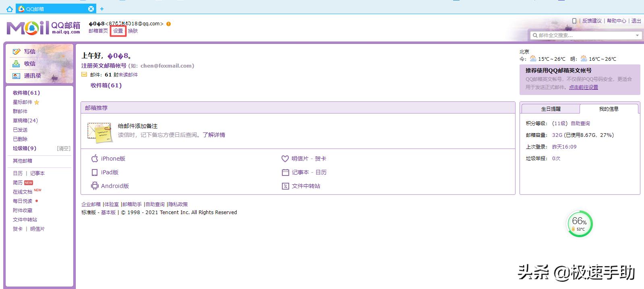The image size is (644, 289).
Task: Click the NEW badge next to 简历
Action: (x=29, y=183)
